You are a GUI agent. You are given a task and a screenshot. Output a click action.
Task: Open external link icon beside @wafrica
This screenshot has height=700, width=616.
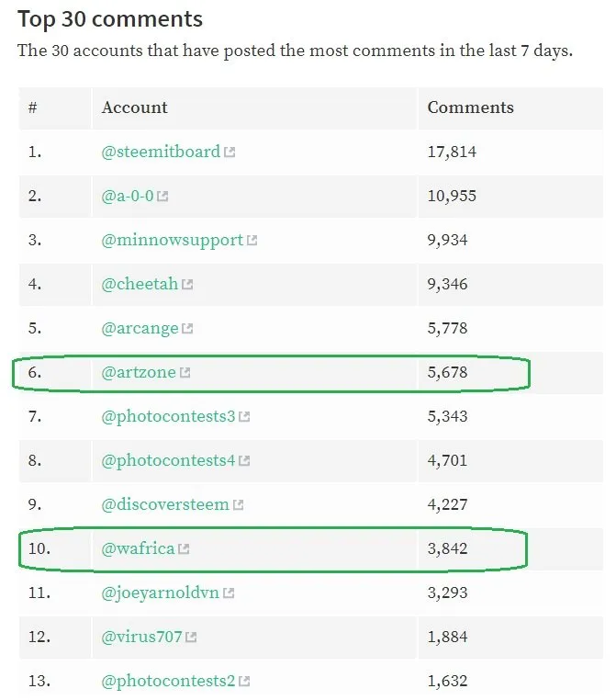pos(184,548)
